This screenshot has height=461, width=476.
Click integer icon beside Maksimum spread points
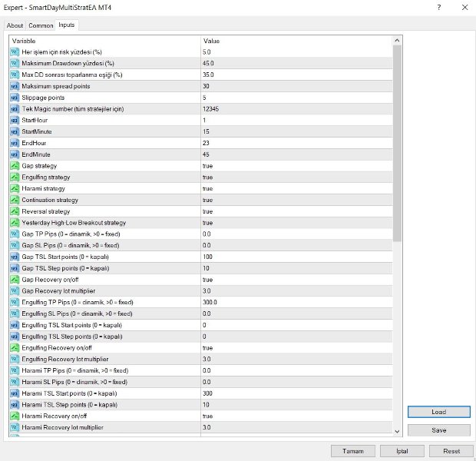point(15,86)
